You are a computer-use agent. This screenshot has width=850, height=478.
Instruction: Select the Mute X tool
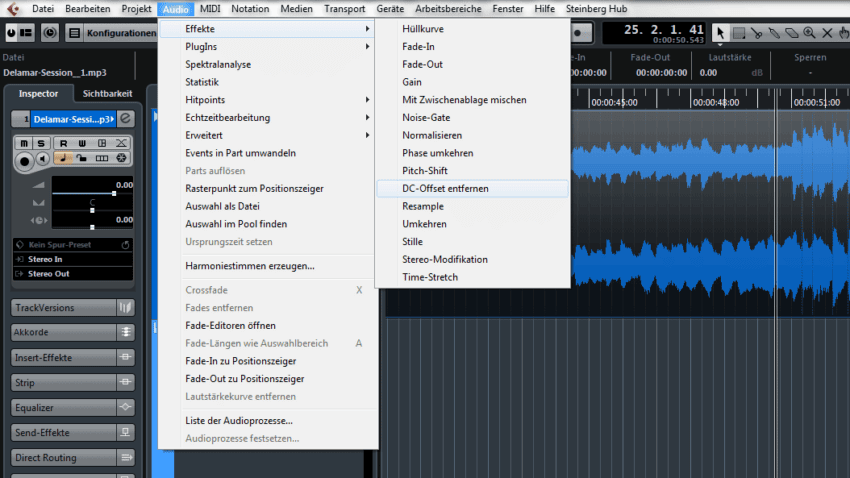826,33
